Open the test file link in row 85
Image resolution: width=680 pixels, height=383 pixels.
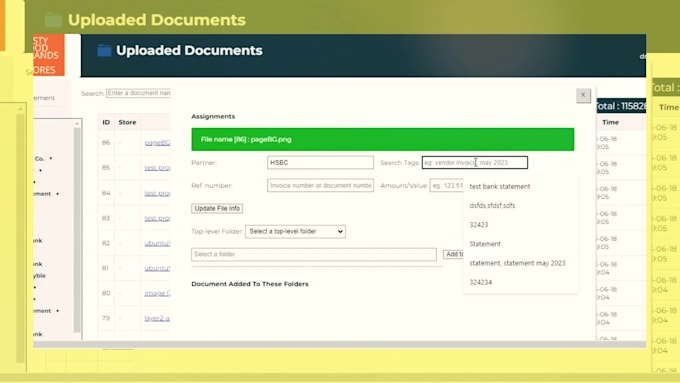coord(157,167)
